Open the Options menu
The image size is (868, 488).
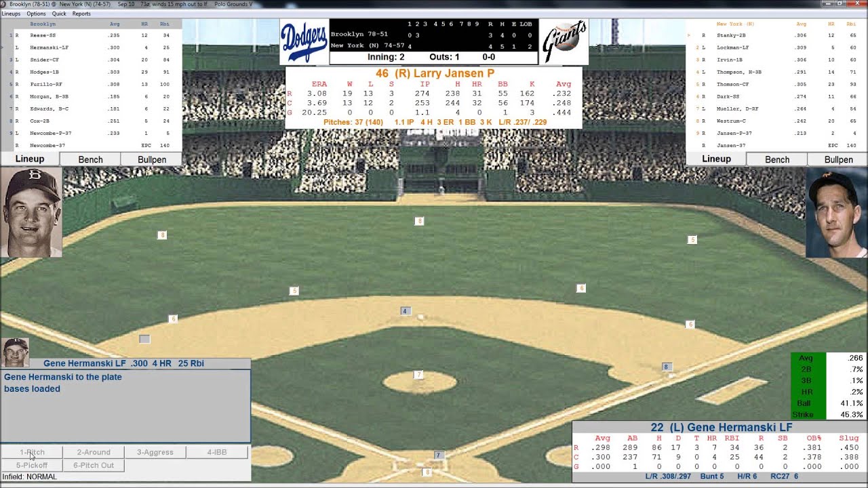[36, 14]
